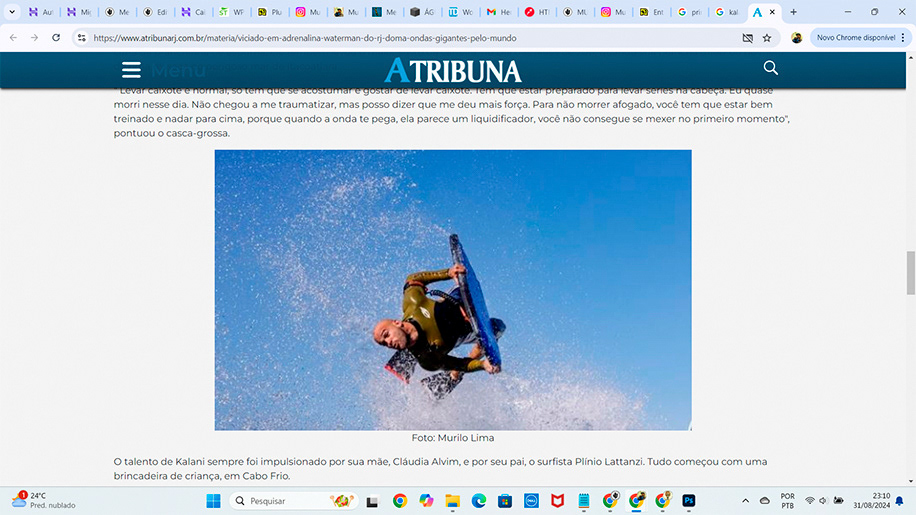Viewport: 916px width, 515px height.
Task: Reload the page
Action: point(56,37)
